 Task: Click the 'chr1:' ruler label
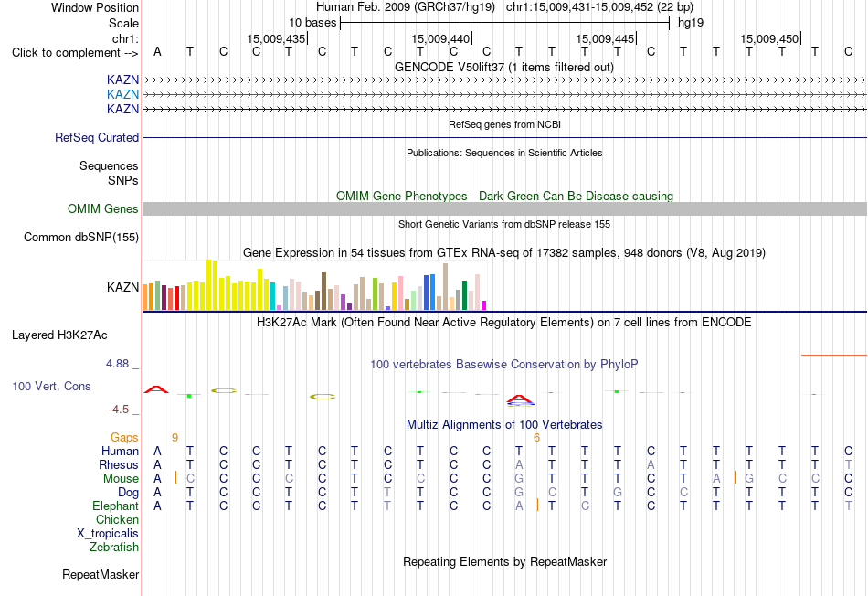click(126, 38)
